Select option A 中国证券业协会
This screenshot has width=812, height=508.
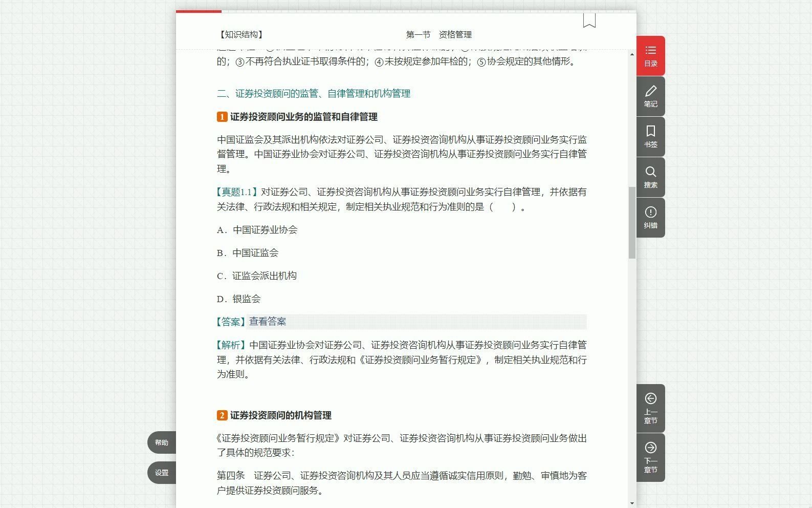tap(257, 230)
